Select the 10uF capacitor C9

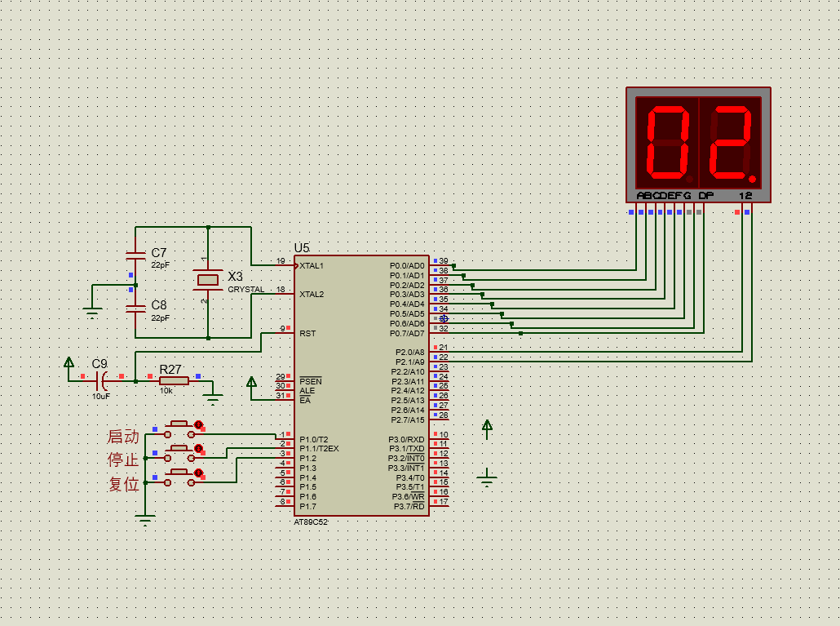point(102,381)
